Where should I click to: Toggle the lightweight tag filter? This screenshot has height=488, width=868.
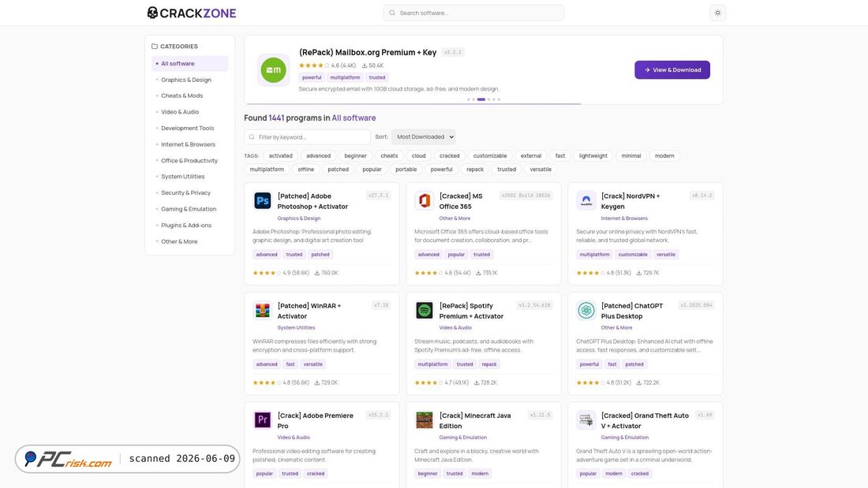click(x=593, y=156)
